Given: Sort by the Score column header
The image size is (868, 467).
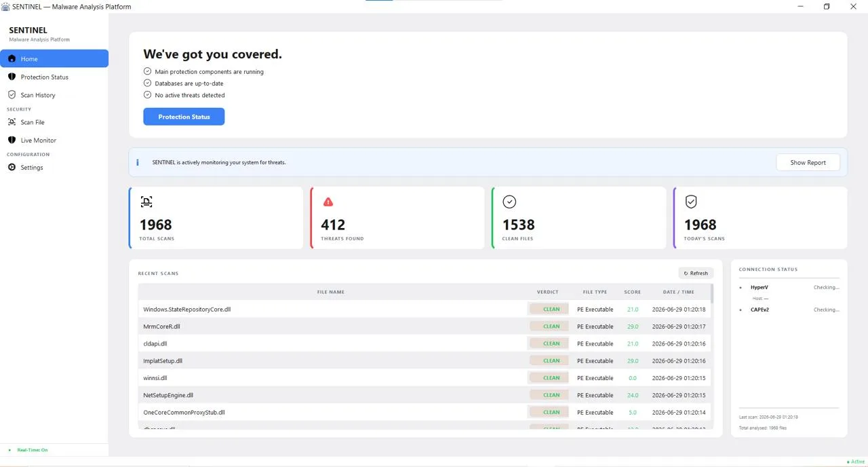Looking at the screenshot, I should (x=632, y=292).
